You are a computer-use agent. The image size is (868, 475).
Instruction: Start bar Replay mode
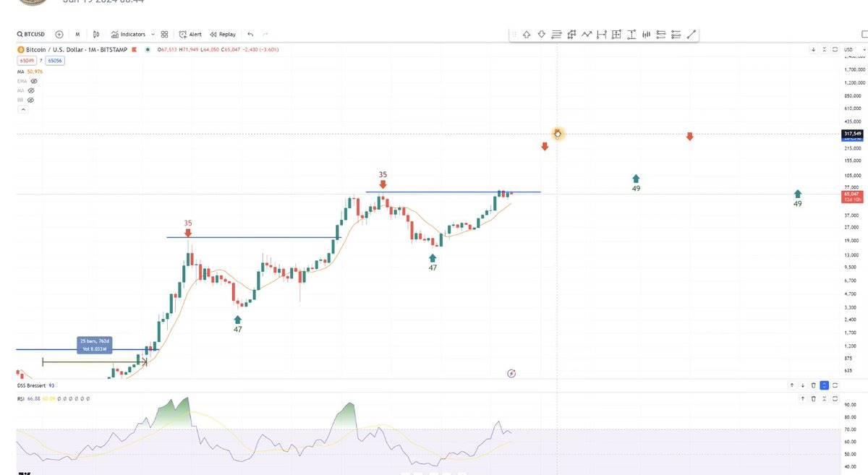point(223,34)
